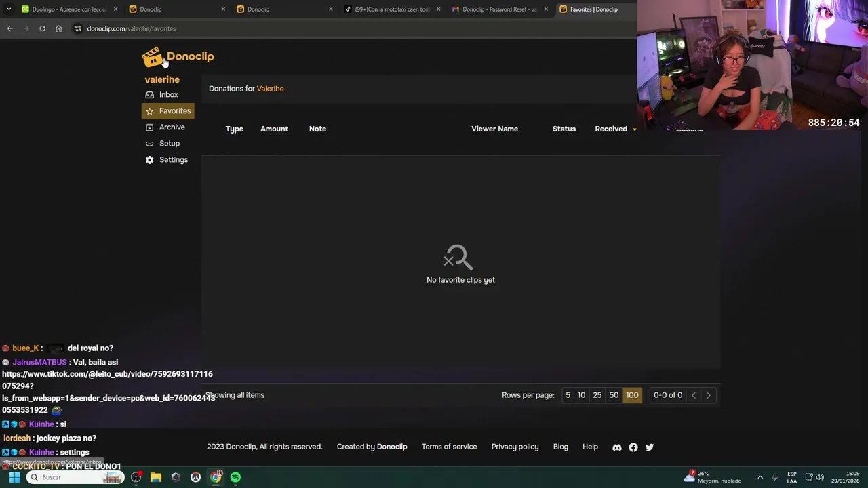Switch to the TikTok mototaxi tab

tap(392, 9)
